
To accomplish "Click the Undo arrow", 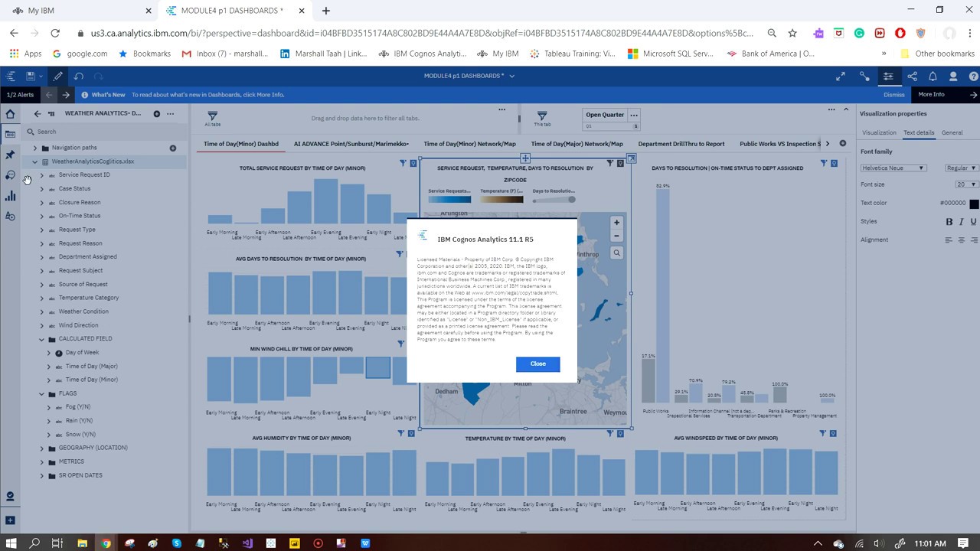I will point(78,76).
